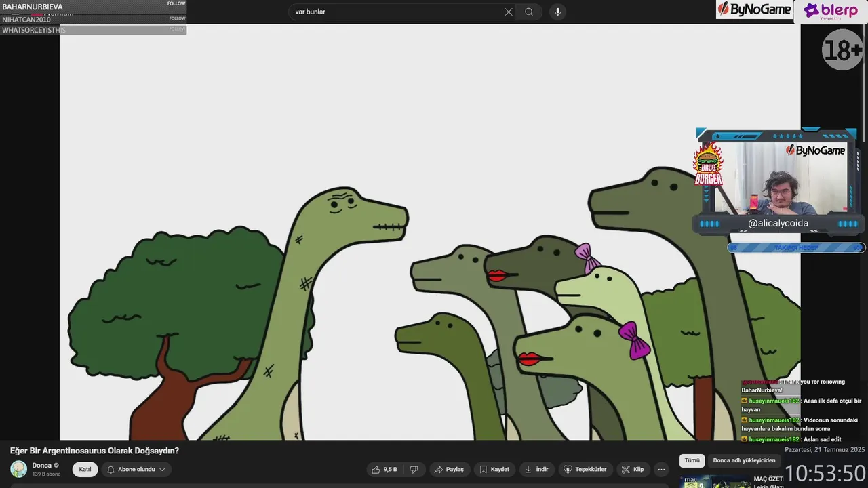Open the recommended video thumbnail 'MAÇ ÖZETİ'

click(714, 481)
